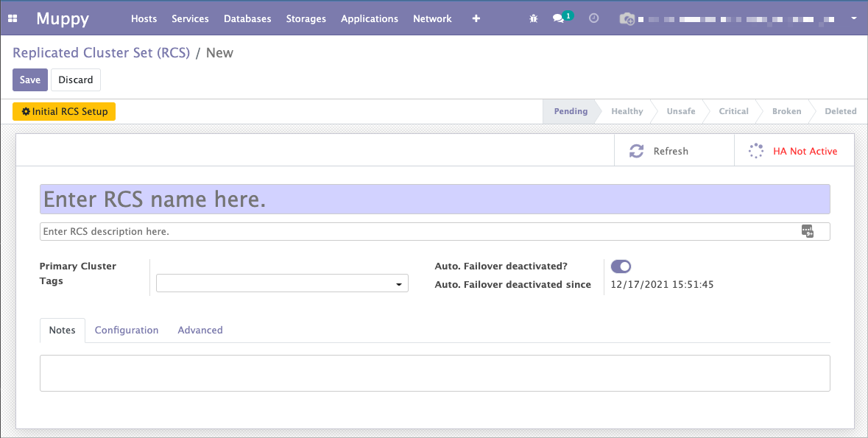Toggle Auto. Failover deactivated switch
Viewport: 868px width, 438px height.
pyautogui.click(x=621, y=266)
